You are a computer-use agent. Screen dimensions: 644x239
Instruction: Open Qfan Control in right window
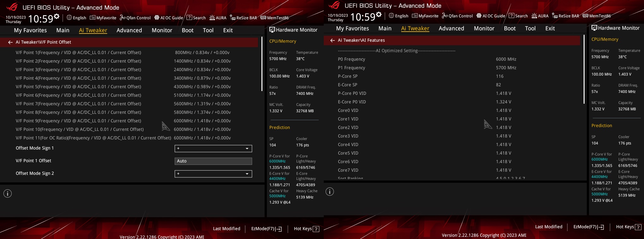(457, 16)
